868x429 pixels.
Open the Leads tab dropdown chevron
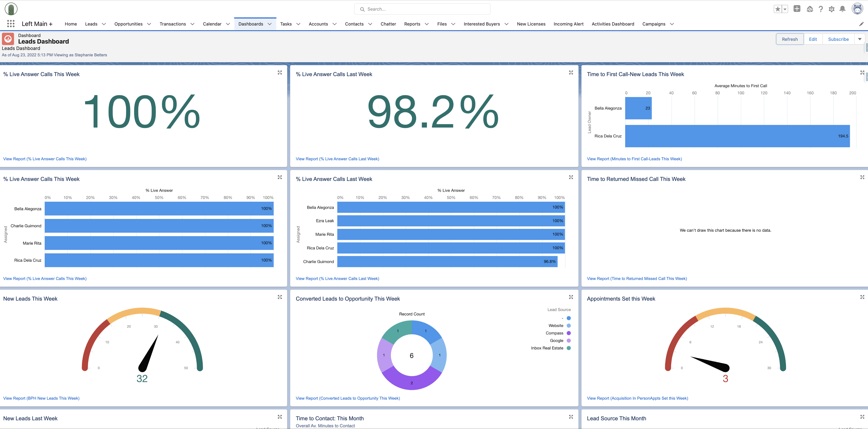point(104,24)
